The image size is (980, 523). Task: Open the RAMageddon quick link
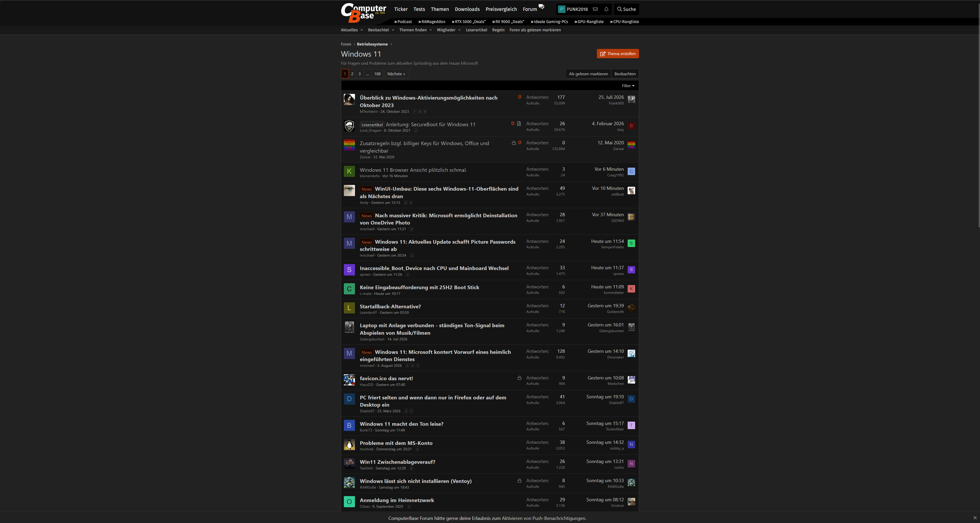[432, 22]
